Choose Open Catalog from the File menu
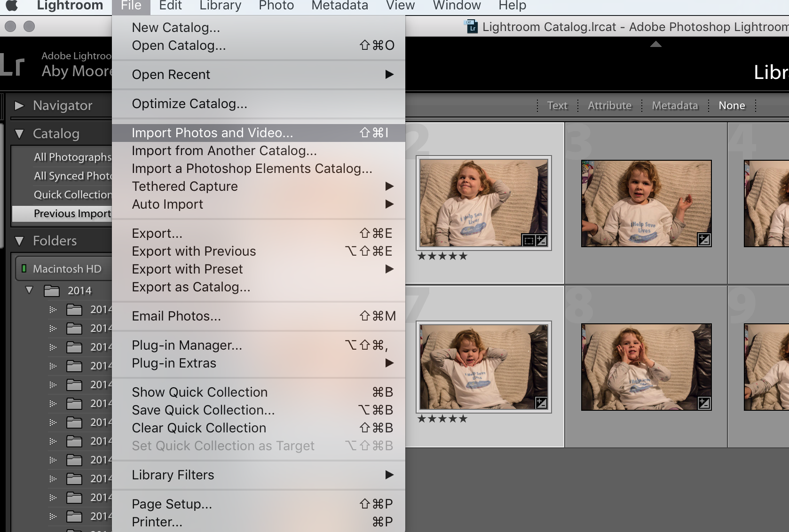Screen dimensions: 789x532 pyautogui.click(x=259, y=46)
